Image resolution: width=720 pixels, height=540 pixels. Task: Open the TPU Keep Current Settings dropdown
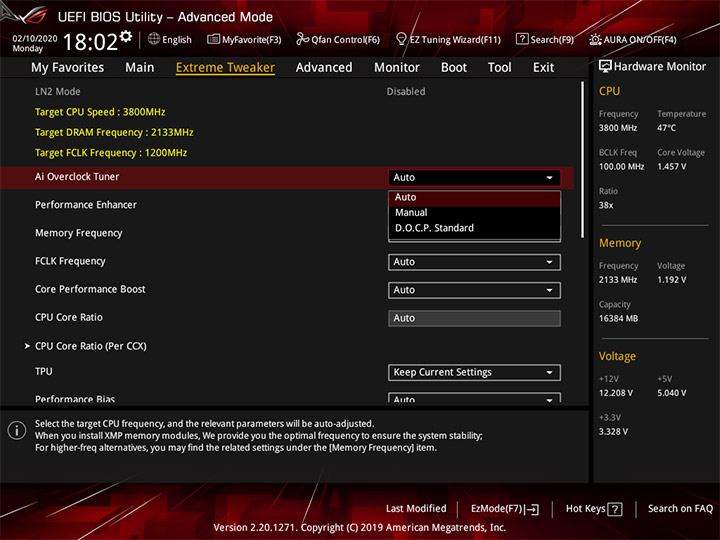[474, 372]
